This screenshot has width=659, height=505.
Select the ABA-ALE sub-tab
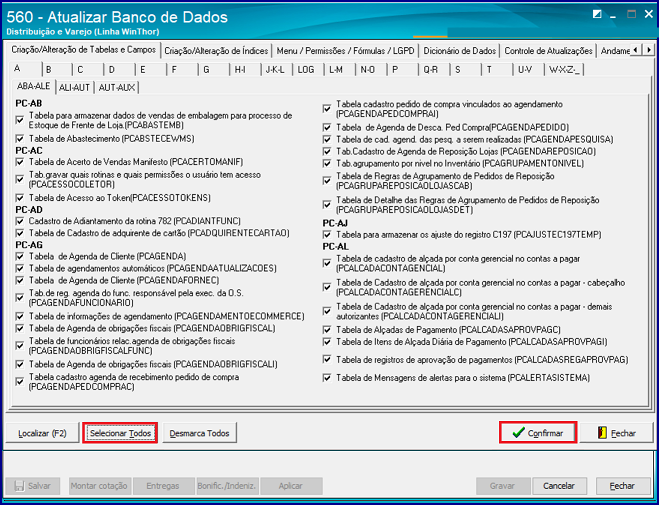click(34, 87)
